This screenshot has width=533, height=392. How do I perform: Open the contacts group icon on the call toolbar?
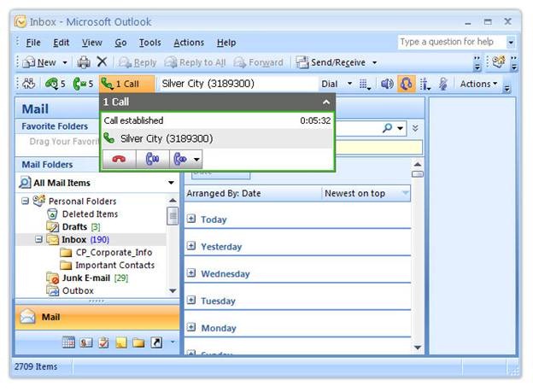coord(28,84)
